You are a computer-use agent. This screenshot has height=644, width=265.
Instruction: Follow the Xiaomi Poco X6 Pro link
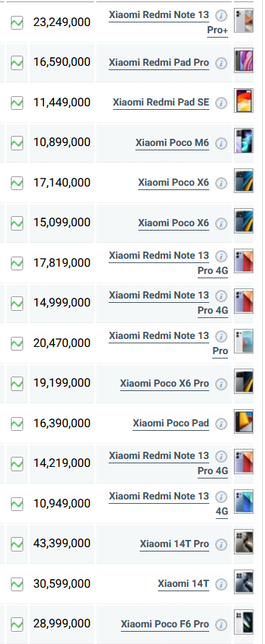point(164,383)
